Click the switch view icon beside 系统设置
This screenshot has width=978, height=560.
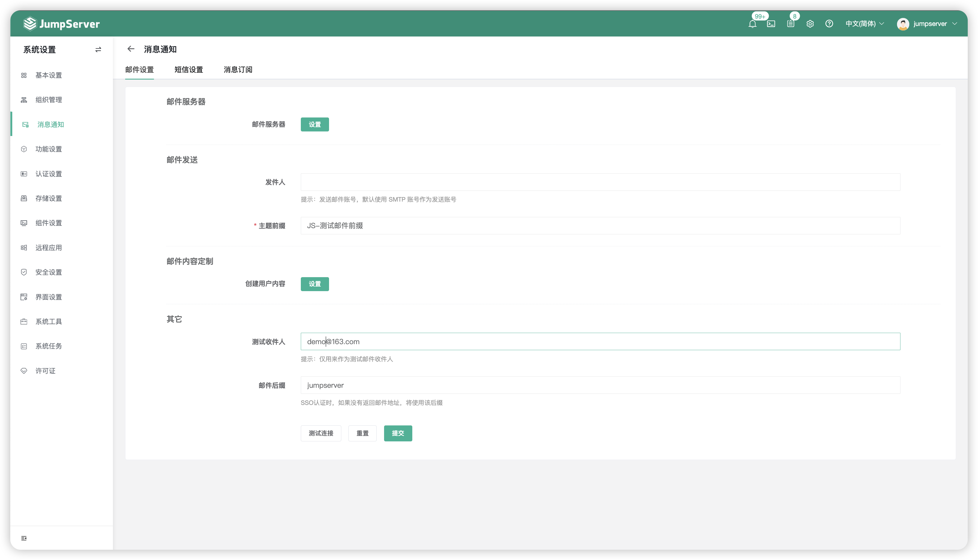pyautogui.click(x=98, y=50)
